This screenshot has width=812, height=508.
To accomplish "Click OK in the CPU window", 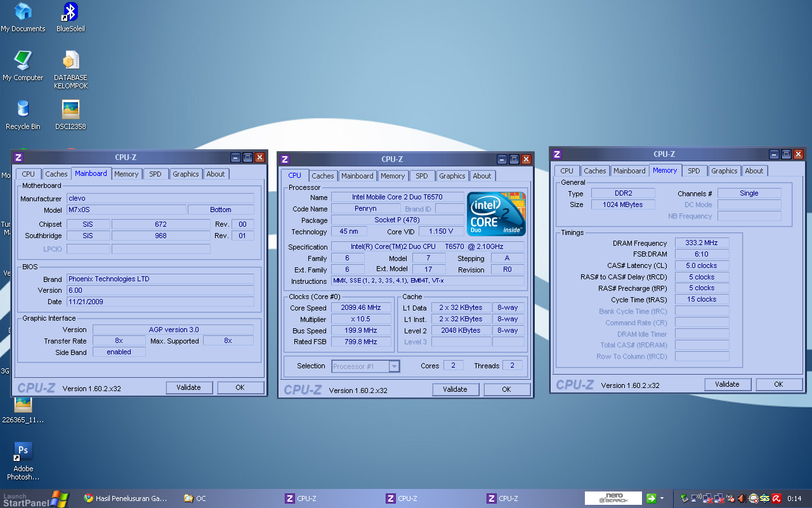I will click(x=507, y=389).
